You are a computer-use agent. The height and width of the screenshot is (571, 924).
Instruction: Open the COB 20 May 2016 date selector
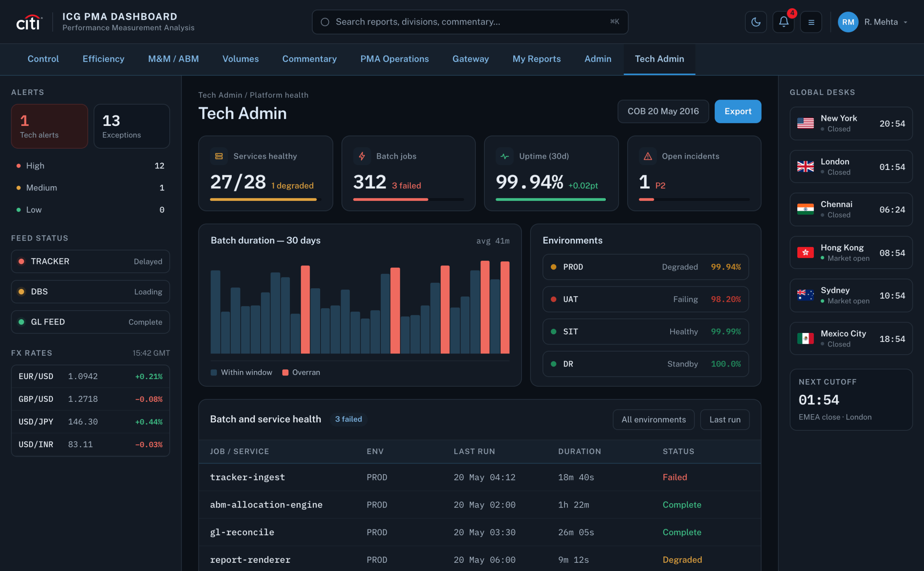(663, 111)
